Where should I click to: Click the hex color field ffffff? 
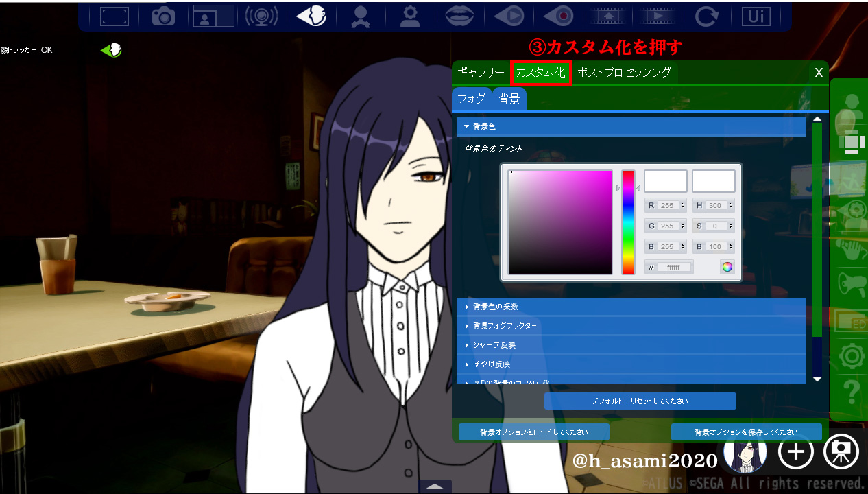(675, 267)
